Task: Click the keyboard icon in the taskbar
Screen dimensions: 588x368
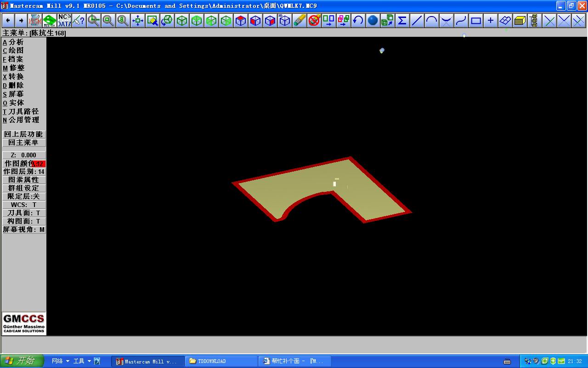Action: click(x=507, y=361)
